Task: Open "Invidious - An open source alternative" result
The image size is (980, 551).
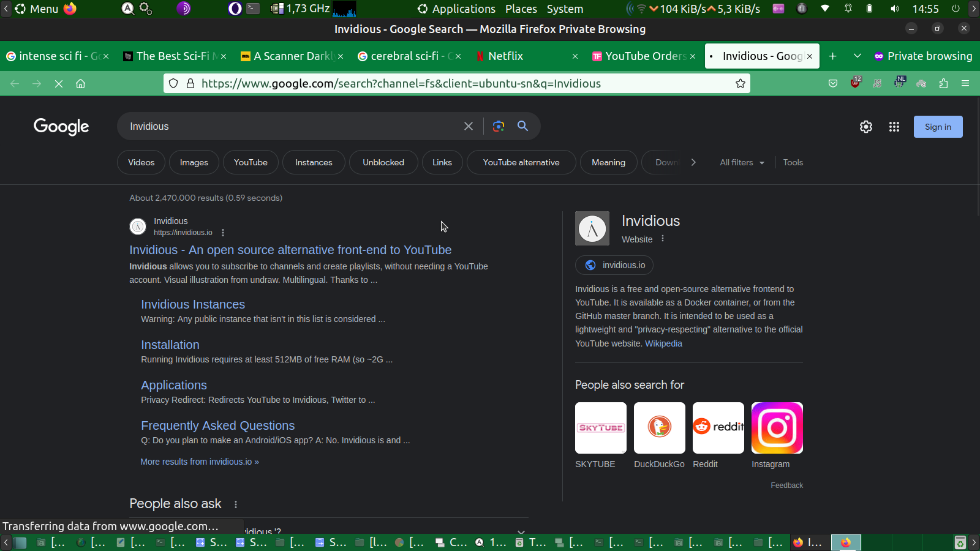Action: tap(290, 250)
